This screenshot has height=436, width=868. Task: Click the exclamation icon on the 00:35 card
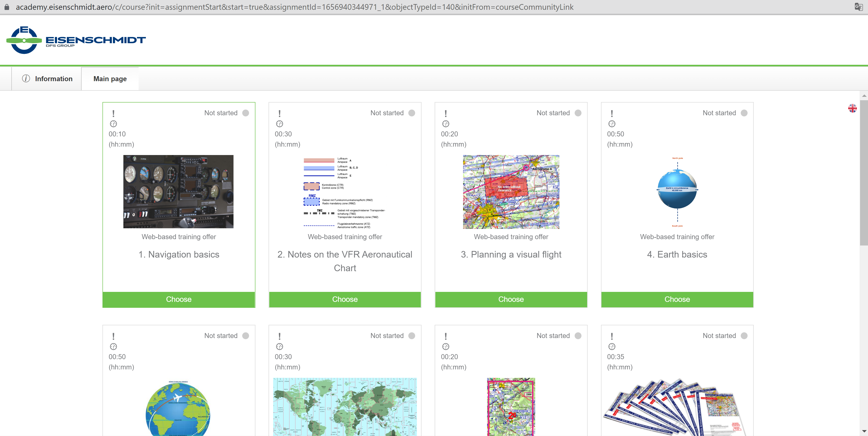612,336
